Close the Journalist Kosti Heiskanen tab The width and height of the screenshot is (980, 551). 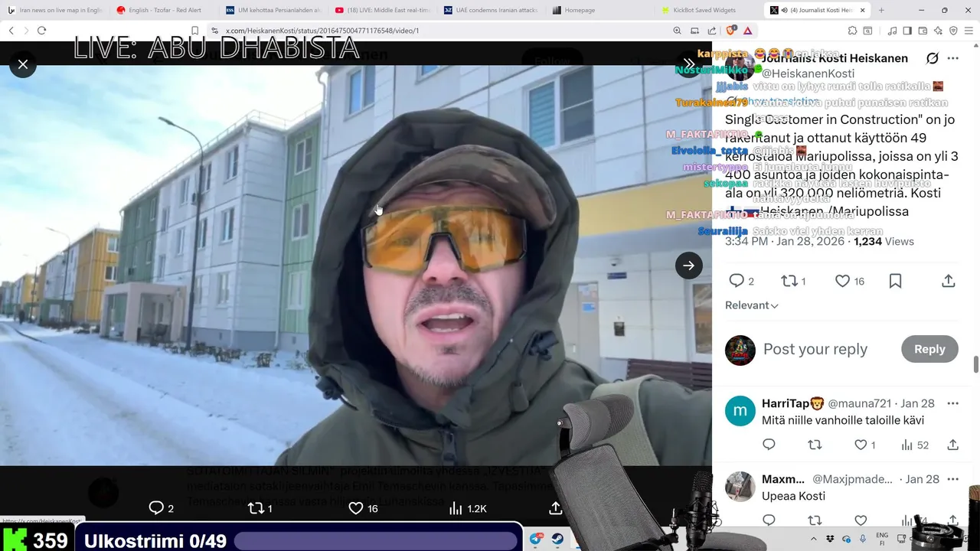pos(863,10)
